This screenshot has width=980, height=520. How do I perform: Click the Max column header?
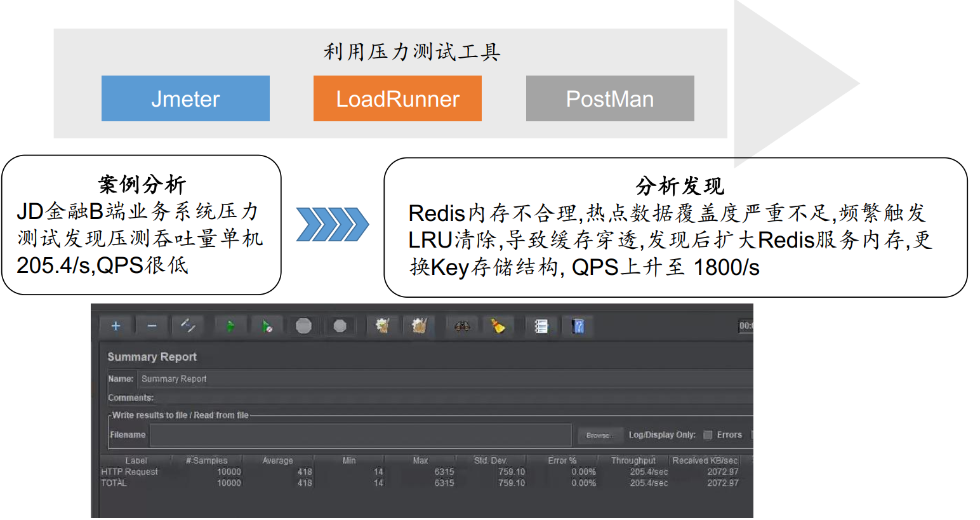420,460
